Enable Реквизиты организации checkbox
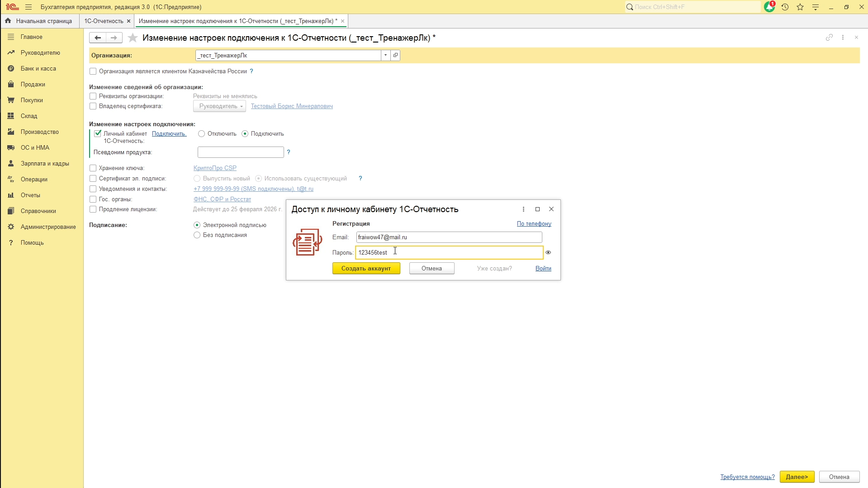 tap(93, 96)
